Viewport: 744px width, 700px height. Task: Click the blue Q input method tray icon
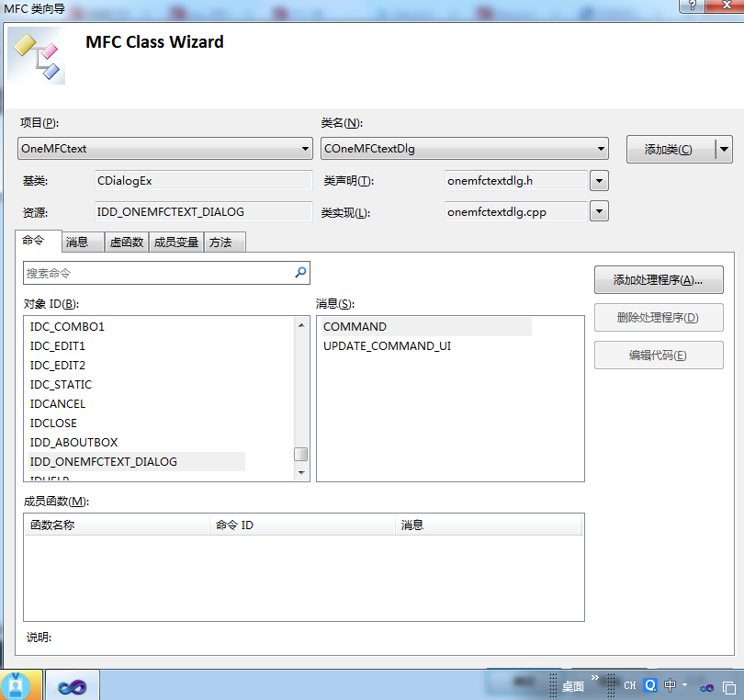pyautogui.click(x=649, y=684)
